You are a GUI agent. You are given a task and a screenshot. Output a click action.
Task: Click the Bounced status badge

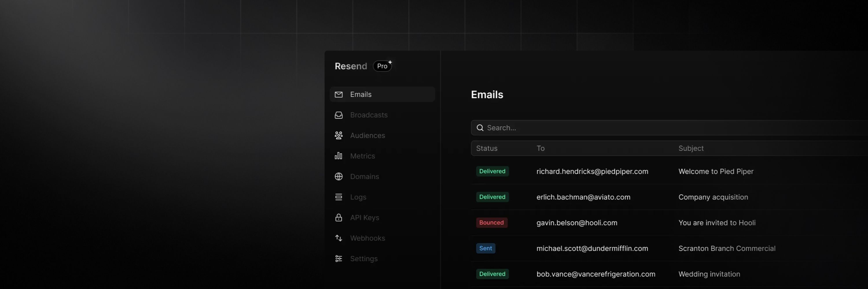[492, 223]
